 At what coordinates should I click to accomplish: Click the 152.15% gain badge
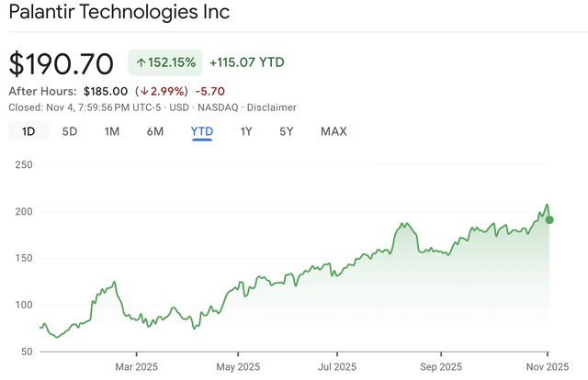(x=165, y=62)
